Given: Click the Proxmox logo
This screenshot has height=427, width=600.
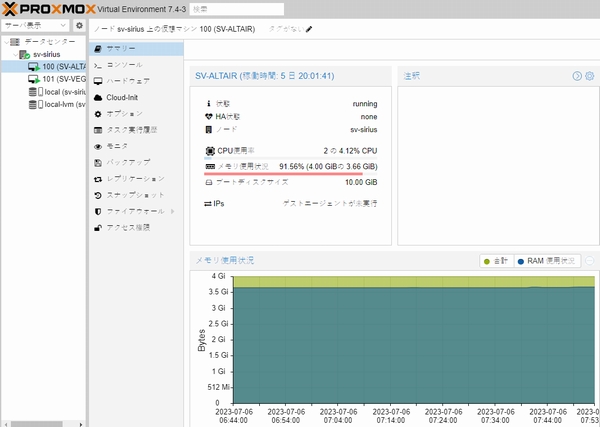Looking at the screenshot, I should click(x=49, y=9).
